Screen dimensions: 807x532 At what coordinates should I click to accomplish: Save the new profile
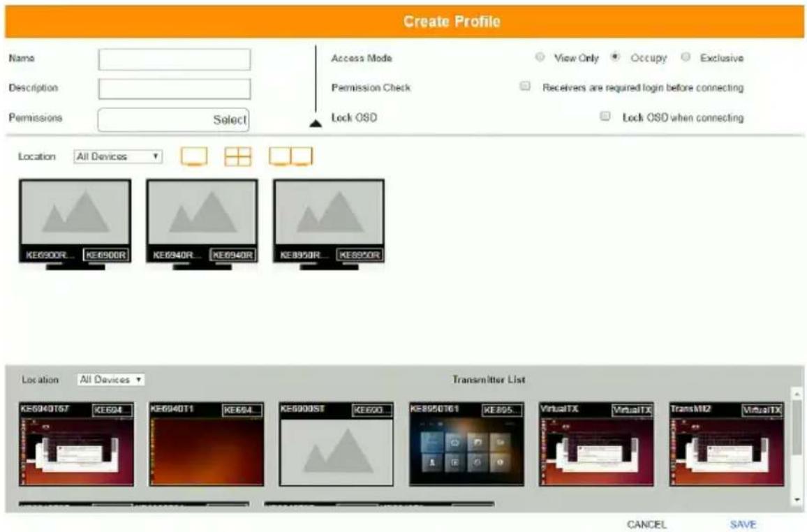coord(743,524)
